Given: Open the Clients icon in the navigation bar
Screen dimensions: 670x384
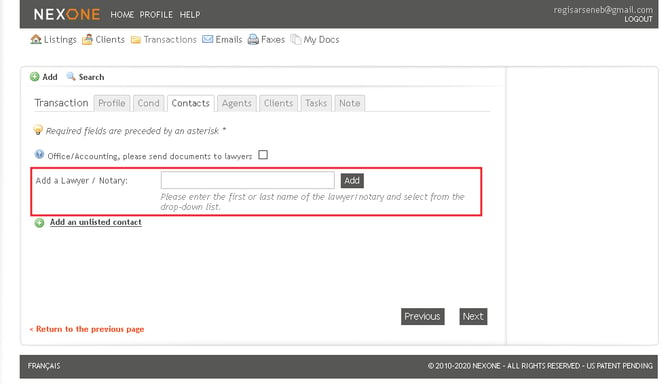Looking at the screenshot, I should pyautogui.click(x=87, y=39).
